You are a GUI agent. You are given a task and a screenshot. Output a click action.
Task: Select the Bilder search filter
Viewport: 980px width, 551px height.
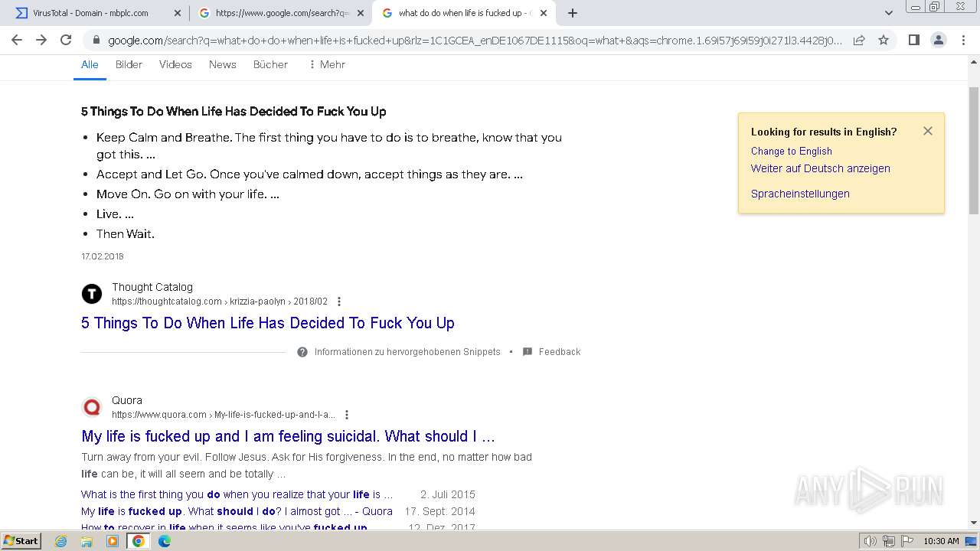pyautogui.click(x=129, y=64)
